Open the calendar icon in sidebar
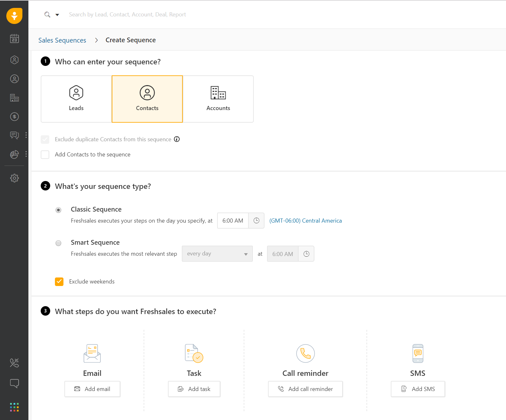506x420 pixels. (x=14, y=38)
